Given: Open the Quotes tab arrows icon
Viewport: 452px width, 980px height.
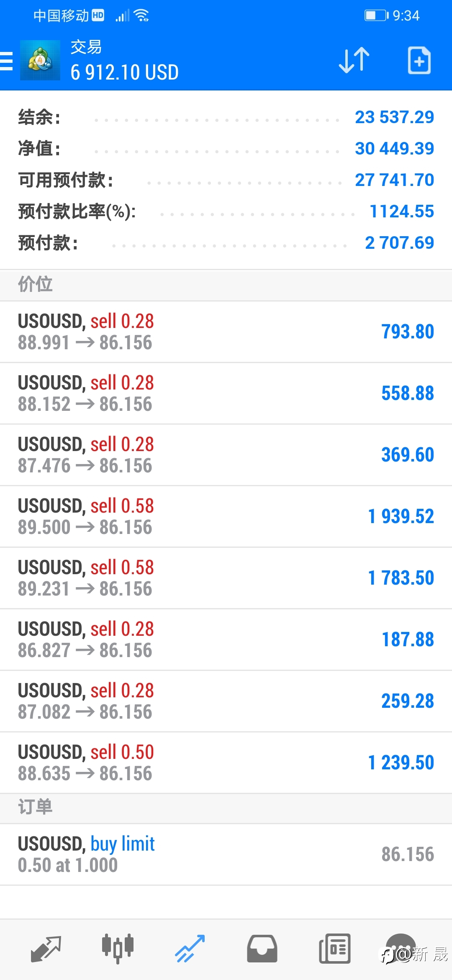Looking at the screenshot, I should 46,949.
